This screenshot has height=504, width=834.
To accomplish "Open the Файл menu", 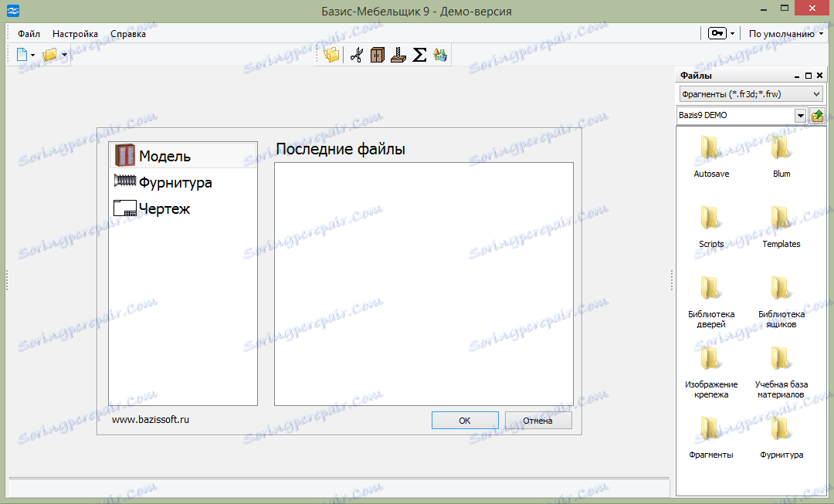I will (x=29, y=33).
